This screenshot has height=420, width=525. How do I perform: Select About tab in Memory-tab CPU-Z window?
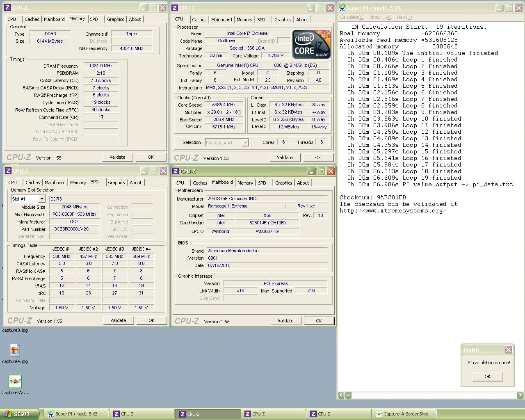tap(135, 19)
